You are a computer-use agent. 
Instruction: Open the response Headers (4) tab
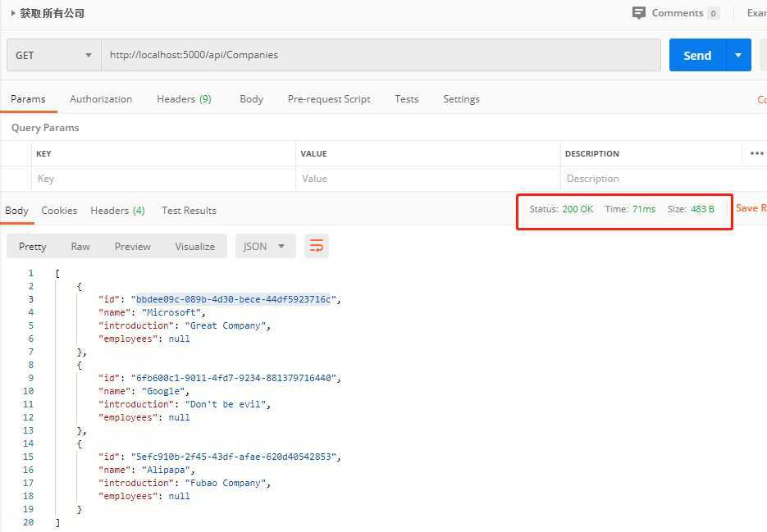tap(117, 211)
